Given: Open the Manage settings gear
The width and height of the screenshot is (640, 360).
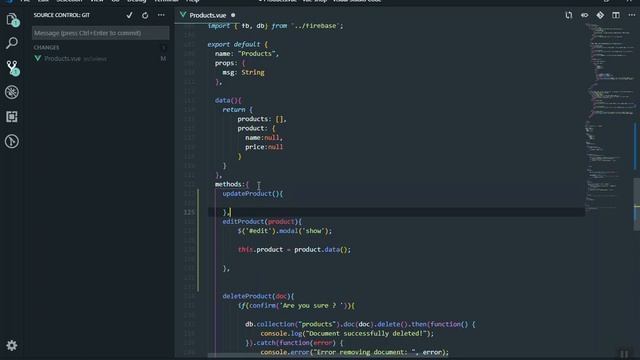Looking at the screenshot, I should [x=12, y=345].
